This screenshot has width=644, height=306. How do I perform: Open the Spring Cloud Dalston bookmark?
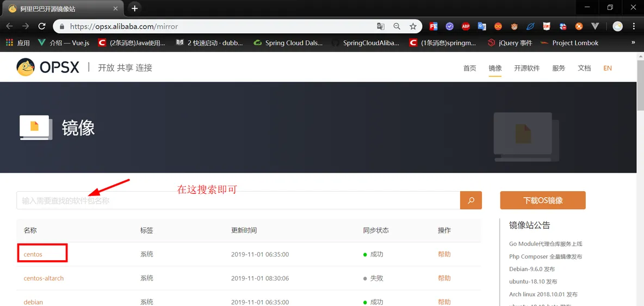point(288,43)
